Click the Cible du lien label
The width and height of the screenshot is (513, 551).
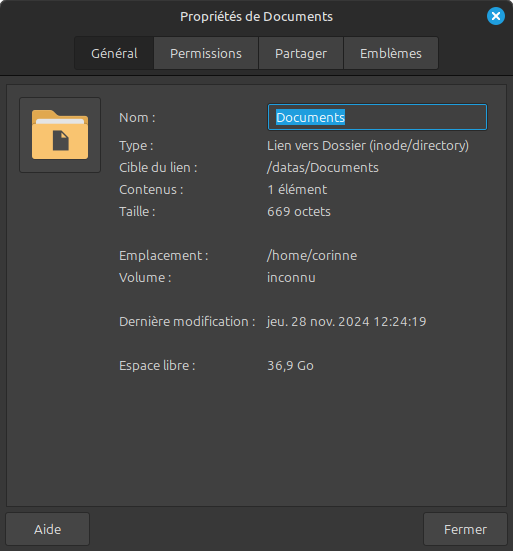point(158,168)
